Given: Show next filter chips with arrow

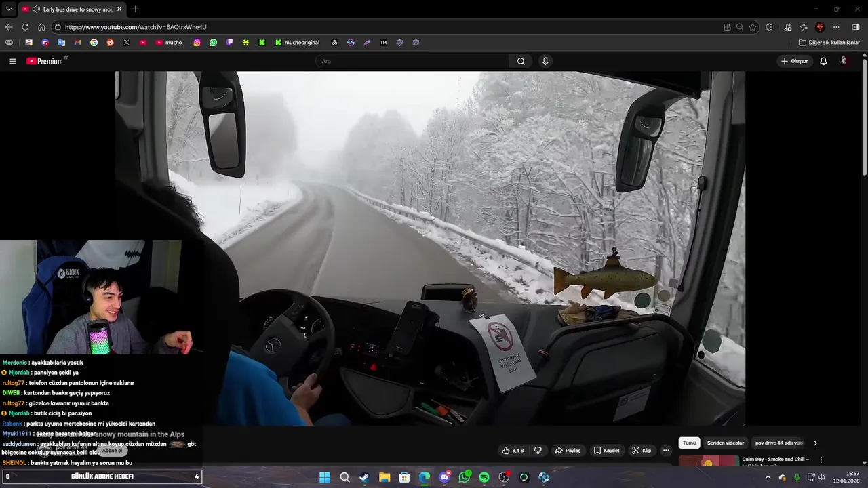Looking at the screenshot, I should point(815,443).
